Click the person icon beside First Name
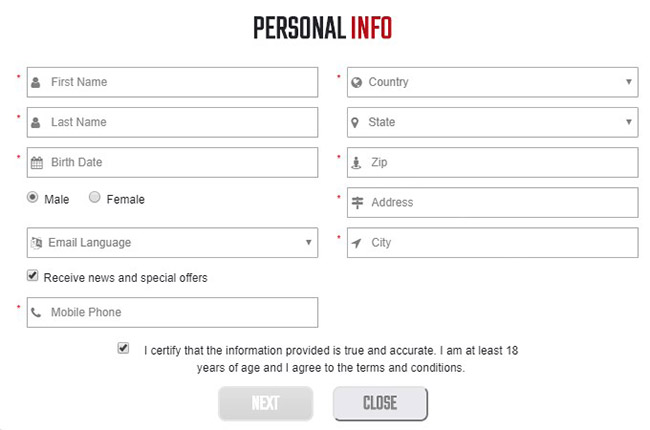This screenshot has width=650, height=430. click(37, 82)
